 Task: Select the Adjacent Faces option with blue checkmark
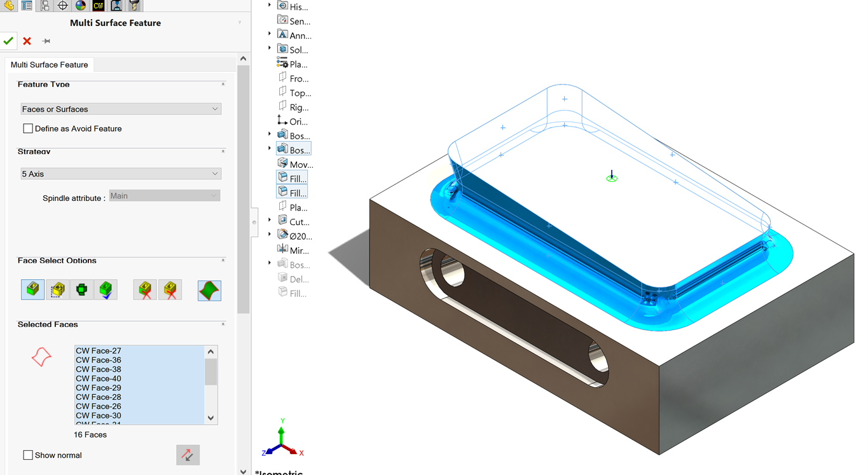106,289
